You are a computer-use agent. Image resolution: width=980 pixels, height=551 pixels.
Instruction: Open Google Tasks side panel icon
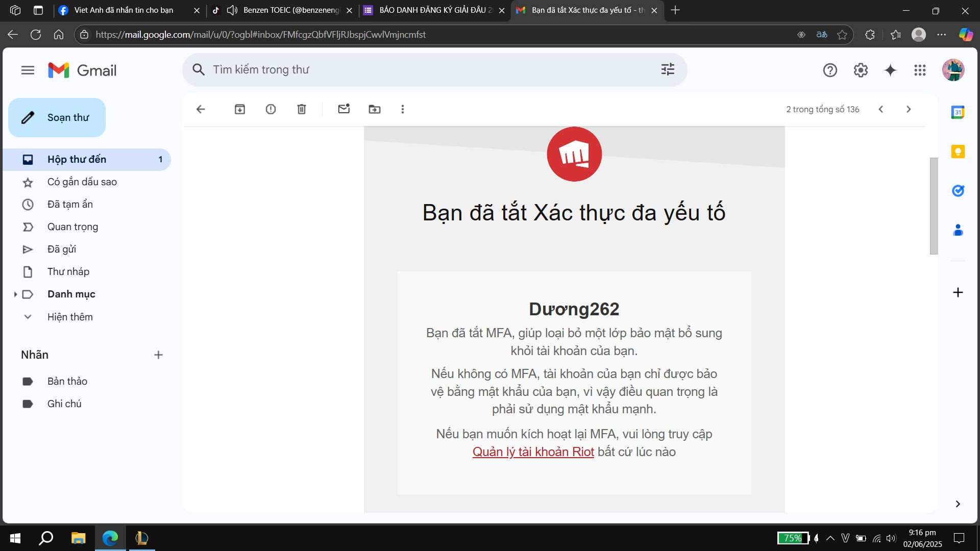[x=958, y=191]
